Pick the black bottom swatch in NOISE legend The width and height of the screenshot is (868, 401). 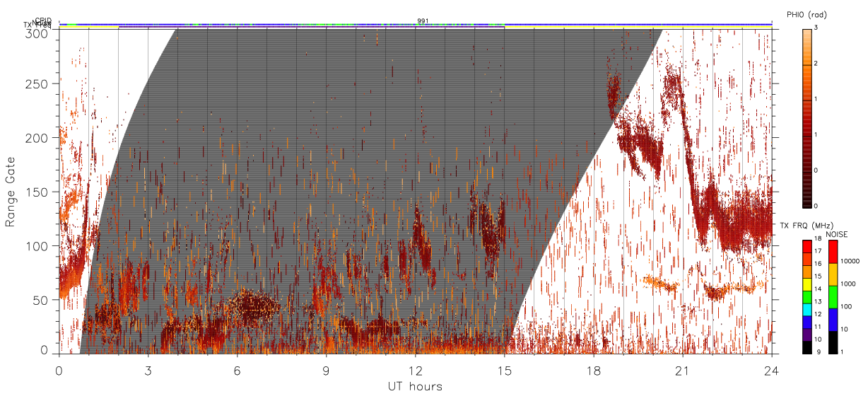pos(834,342)
